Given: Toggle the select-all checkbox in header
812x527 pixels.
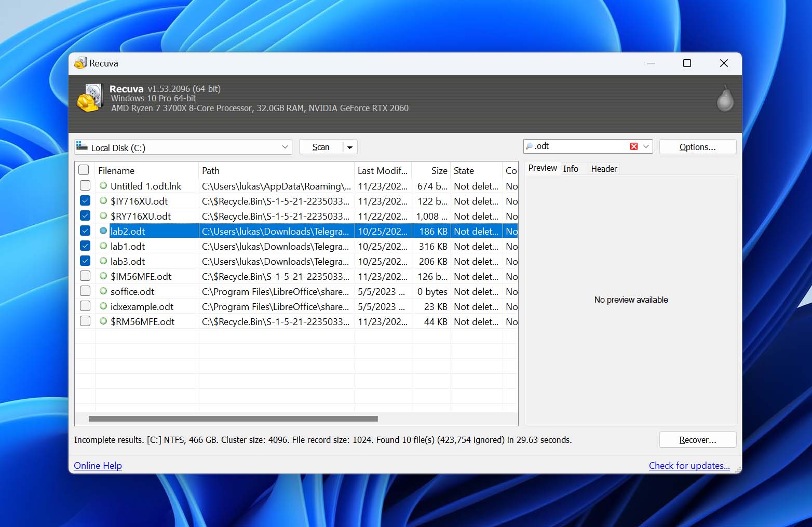Looking at the screenshot, I should click(x=84, y=170).
